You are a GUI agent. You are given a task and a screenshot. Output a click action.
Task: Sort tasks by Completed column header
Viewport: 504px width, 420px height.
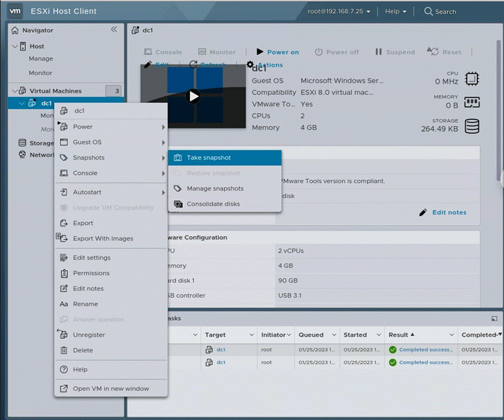[479, 335]
